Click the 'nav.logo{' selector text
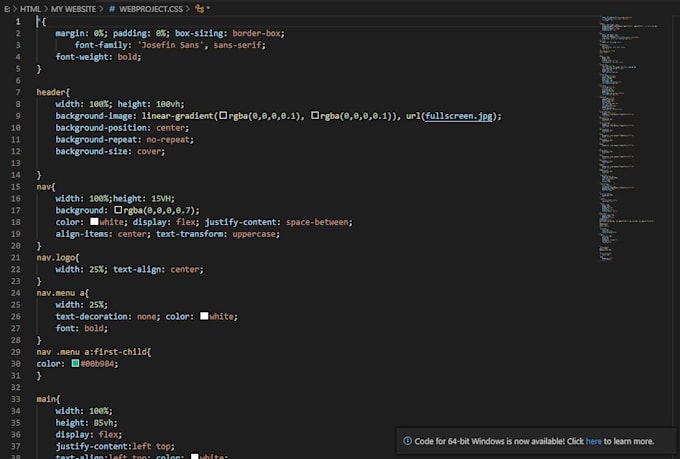Image resolution: width=680 pixels, height=459 pixels. pos(58,257)
